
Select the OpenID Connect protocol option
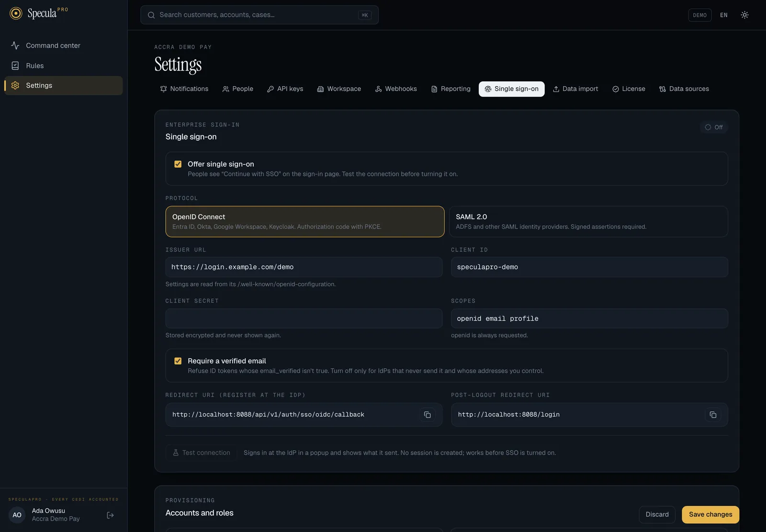click(305, 222)
